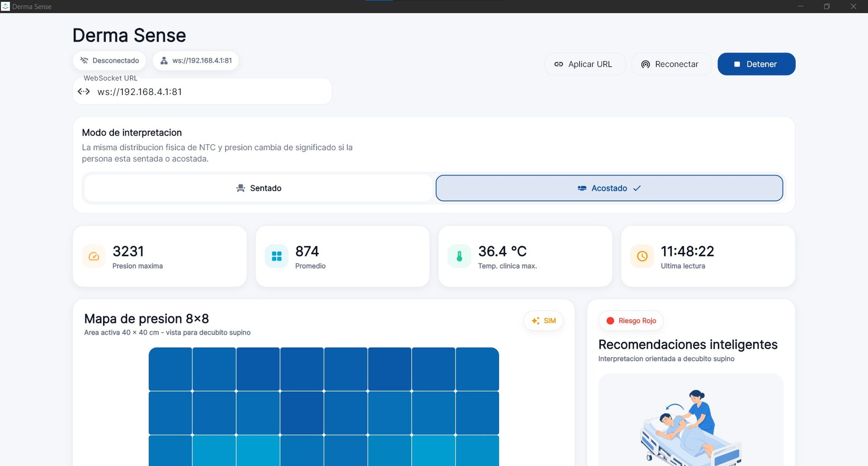Click the Derma Sense app icon in title bar
The width and height of the screenshot is (868, 466).
tap(5, 6)
